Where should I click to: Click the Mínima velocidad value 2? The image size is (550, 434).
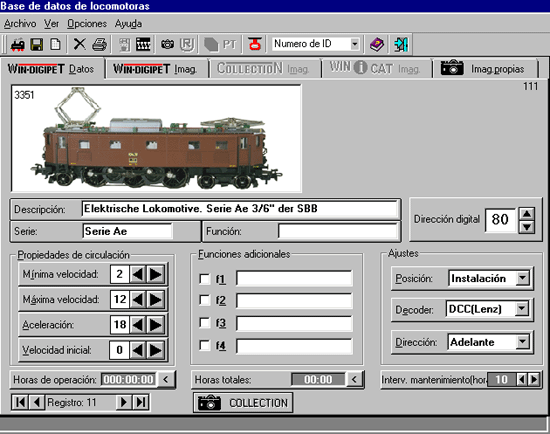pyautogui.click(x=120, y=274)
